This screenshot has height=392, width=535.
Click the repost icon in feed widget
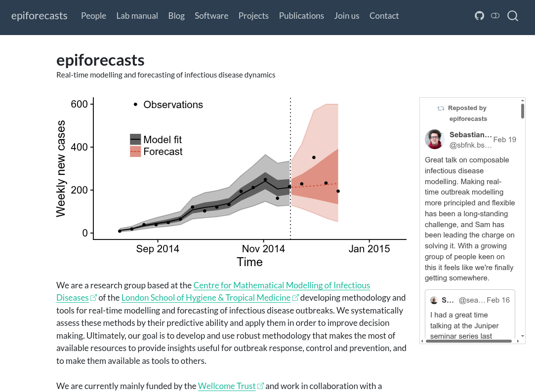point(441,108)
